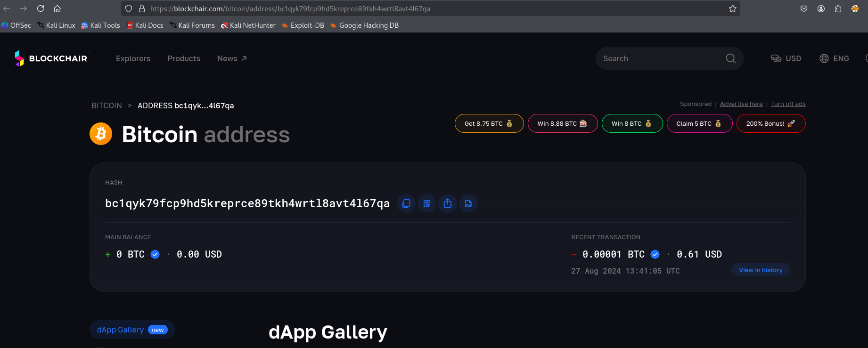Viewport: 868px width, 348px height.
Task: Click the Turn off ads link
Action: (x=788, y=104)
